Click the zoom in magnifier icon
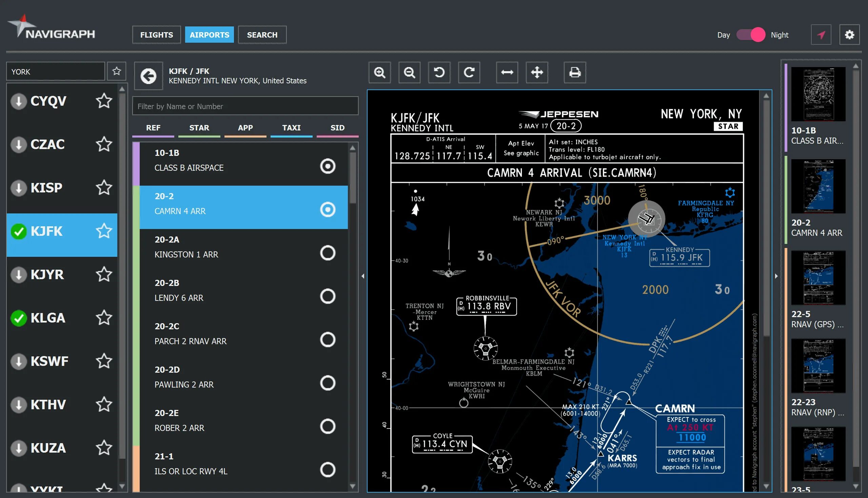 379,72
